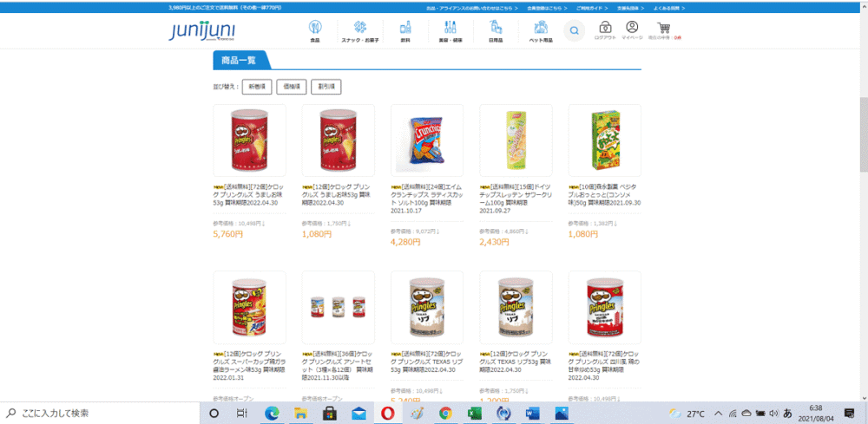The height and width of the screenshot is (424, 868).
Task: Open the 美容・健康 beauty category icon
Action: point(450,27)
